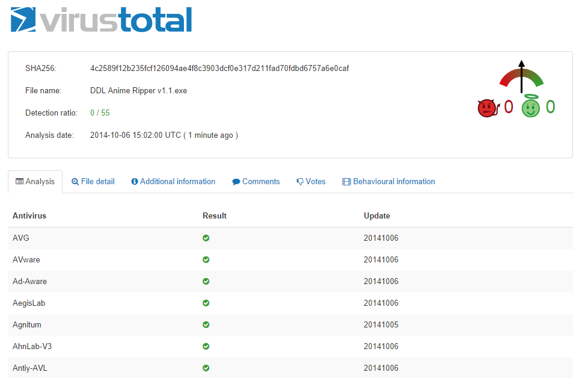Click the analysis date 2014-10-06 15:02:00 UTC

pyautogui.click(x=135, y=135)
